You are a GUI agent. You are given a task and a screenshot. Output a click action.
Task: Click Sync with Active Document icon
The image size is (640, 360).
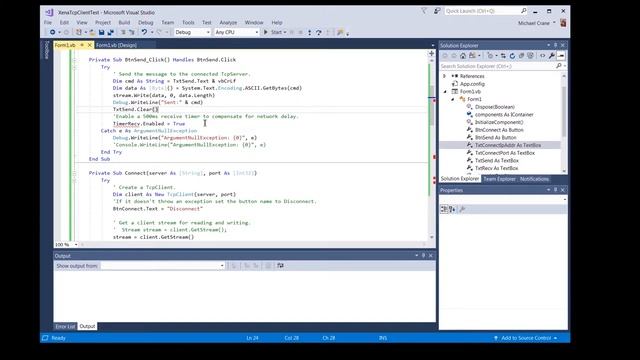[x=503, y=56]
